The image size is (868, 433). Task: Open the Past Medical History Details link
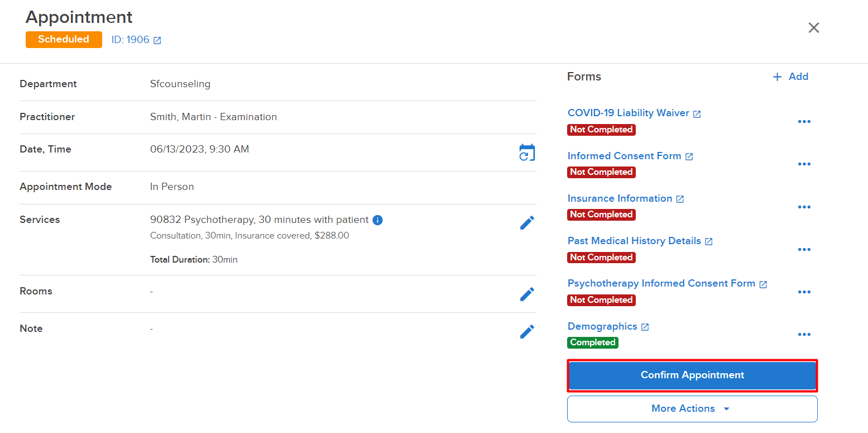(x=634, y=241)
